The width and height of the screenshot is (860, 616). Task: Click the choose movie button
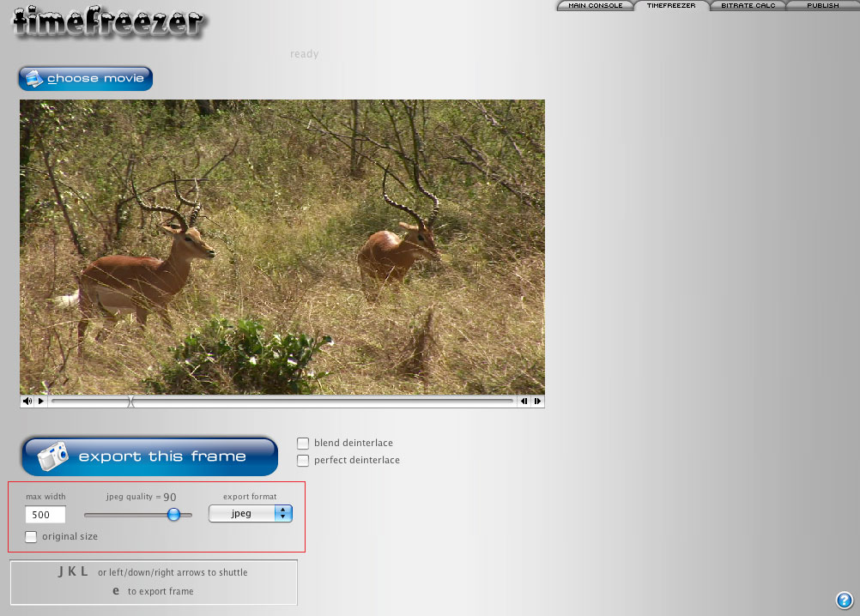(x=85, y=79)
